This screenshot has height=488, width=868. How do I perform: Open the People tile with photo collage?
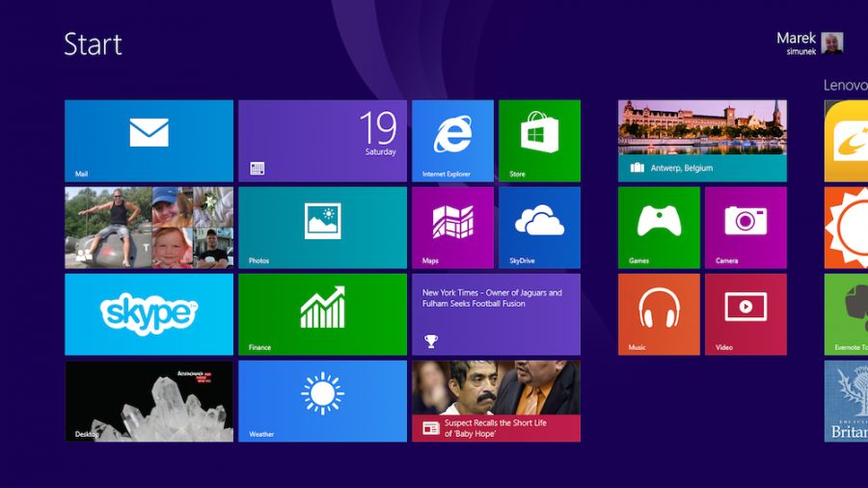[149, 228]
